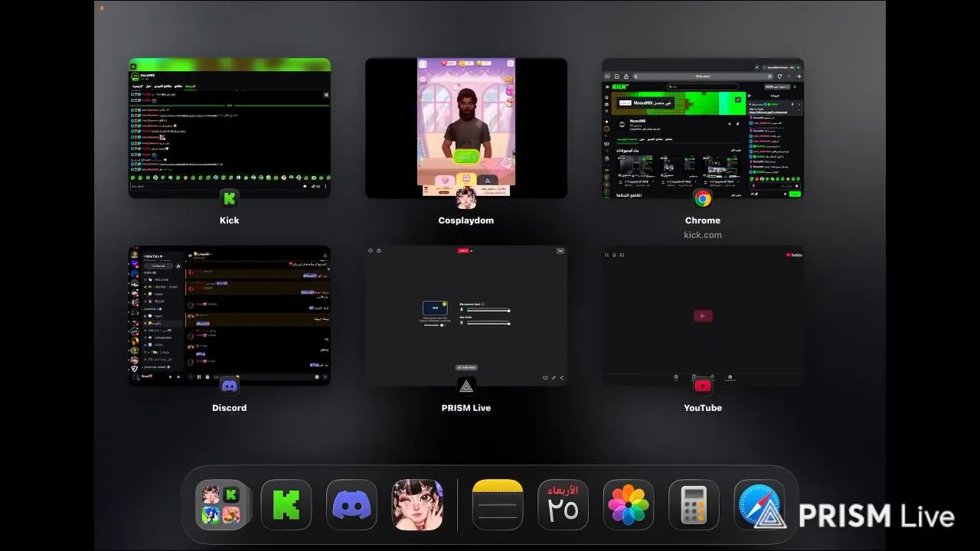Image resolution: width=980 pixels, height=551 pixels.
Task: Open the Chrome kick.com window card
Action: click(x=703, y=128)
